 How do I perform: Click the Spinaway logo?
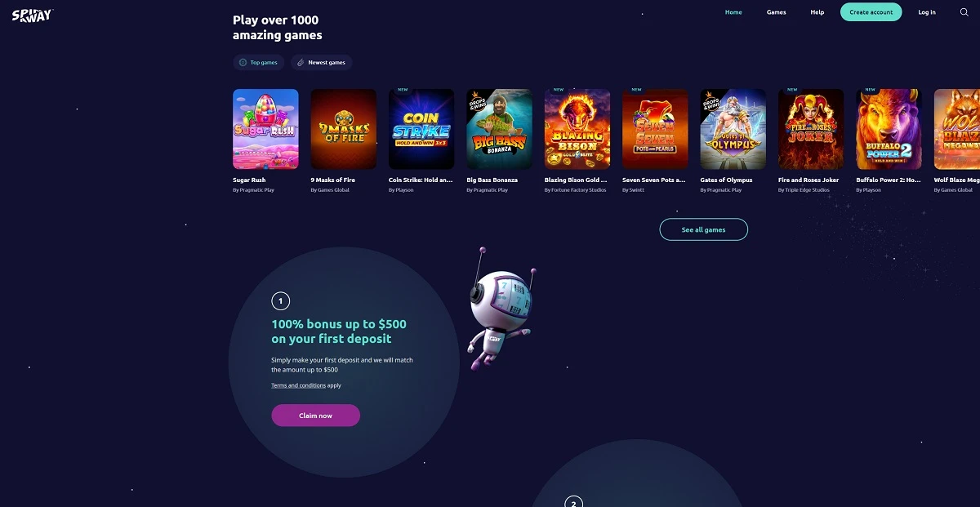33,15
